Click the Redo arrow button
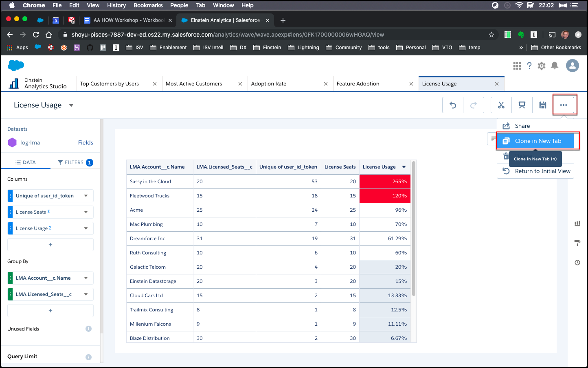 [474, 105]
